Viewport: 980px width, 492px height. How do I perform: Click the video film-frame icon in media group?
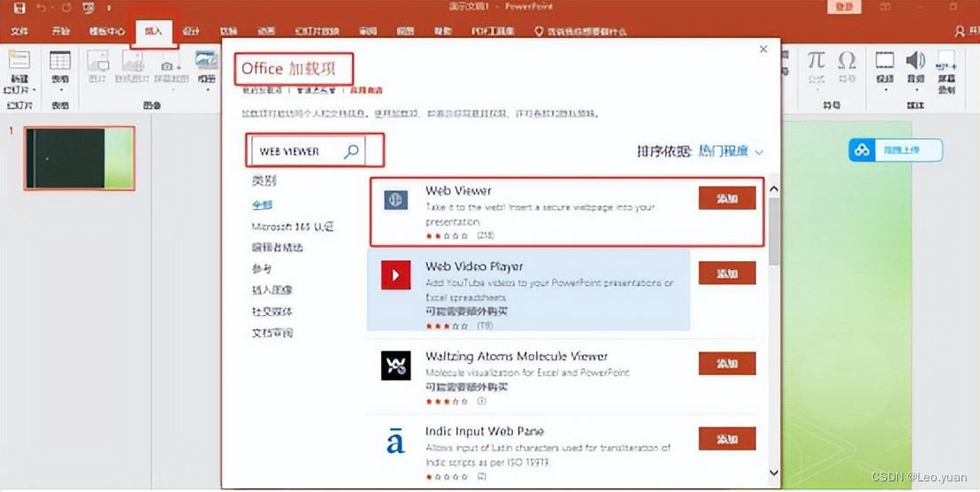click(884, 59)
